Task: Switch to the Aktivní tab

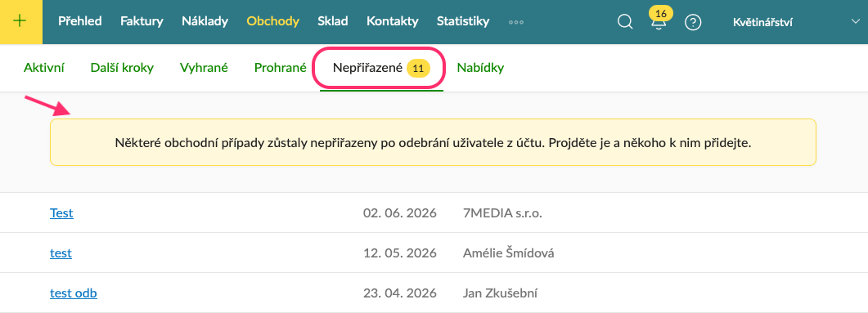Action: [x=44, y=68]
